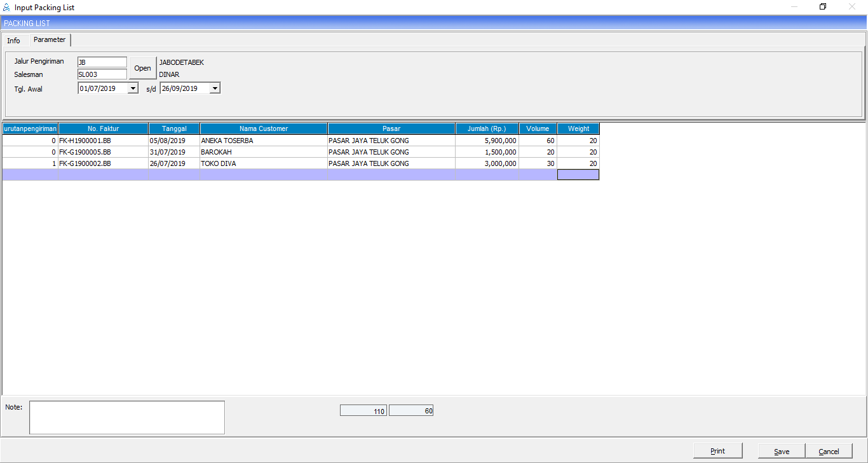Image resolution: width=868 pixels, height=463 pixels.
Task: Click the TOKO DIVA customer cell
Action: (263, 163)
